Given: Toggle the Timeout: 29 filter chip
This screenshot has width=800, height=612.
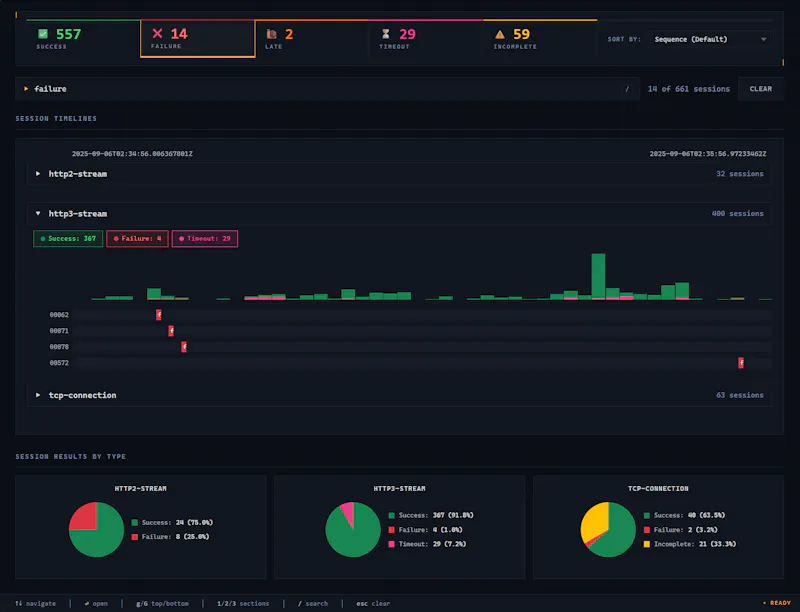Looking at the screenshot, I should [205, 239].
